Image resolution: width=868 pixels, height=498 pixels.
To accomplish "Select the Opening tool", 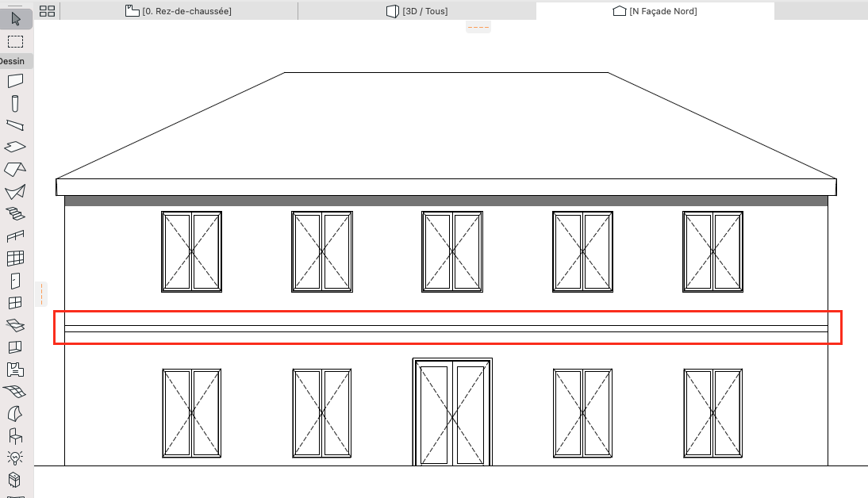I will (16, 347).
